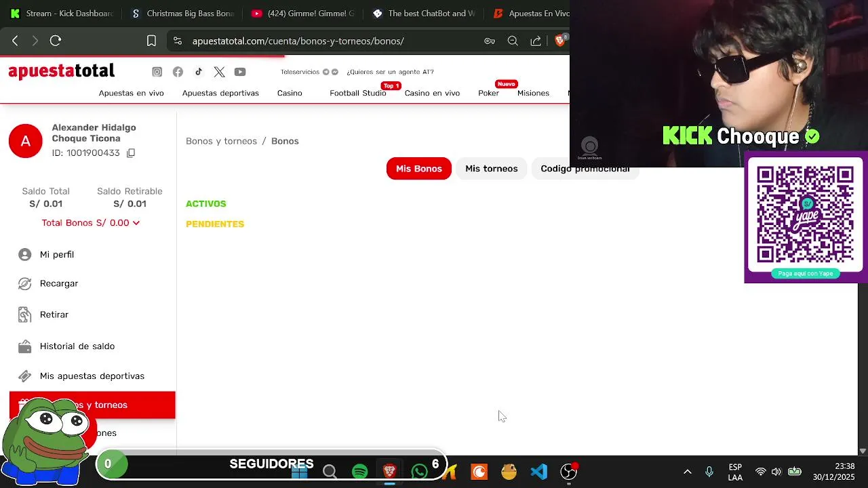Switch to the YouTube Gimme! Gimme! tab

tap(302, 14)
